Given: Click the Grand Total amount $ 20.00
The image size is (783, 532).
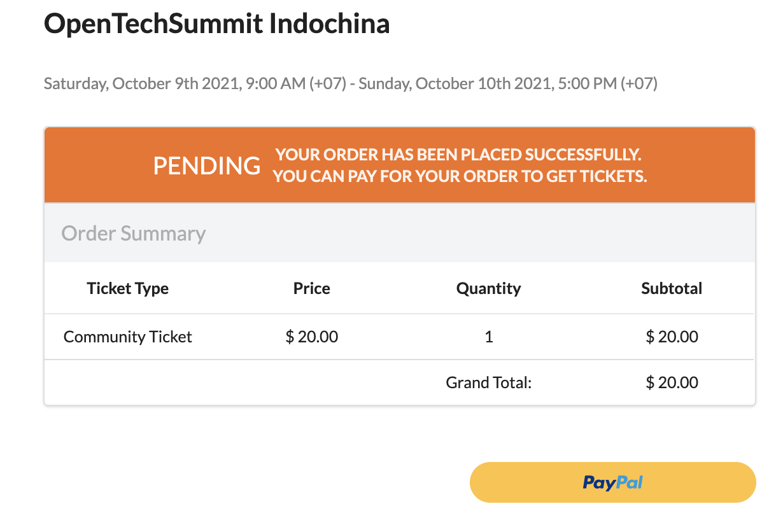Looking at the screenshot, I should [x=672, y=382].
